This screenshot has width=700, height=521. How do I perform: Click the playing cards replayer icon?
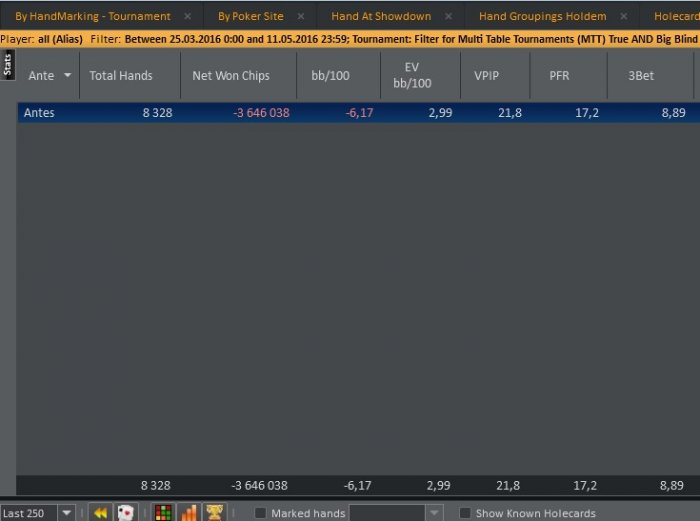click(x=125, y=513)
